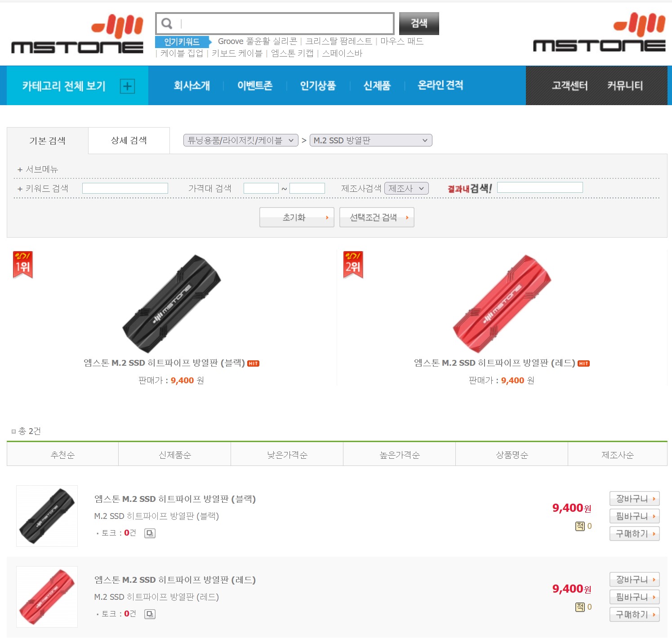The height and width of the screenshot is (638, 672).
Task: Add 블랙 heatsink to 찜바구니
Action: click(x=635, y=516)
